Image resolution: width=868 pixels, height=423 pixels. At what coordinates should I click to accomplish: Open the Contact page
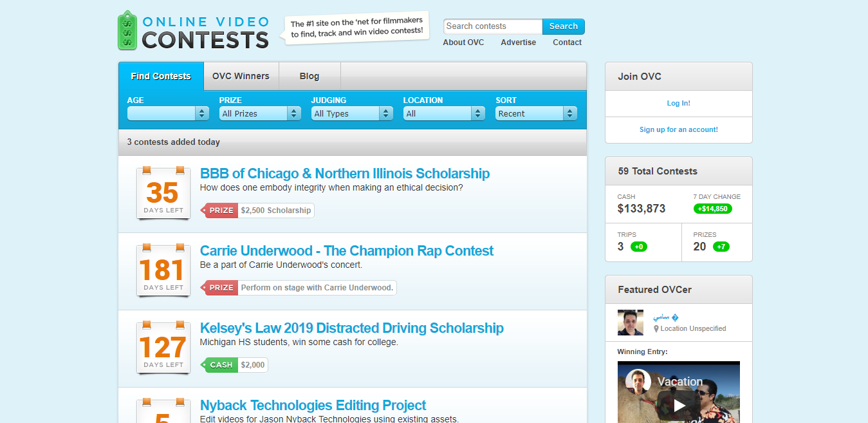click(567, 42)
